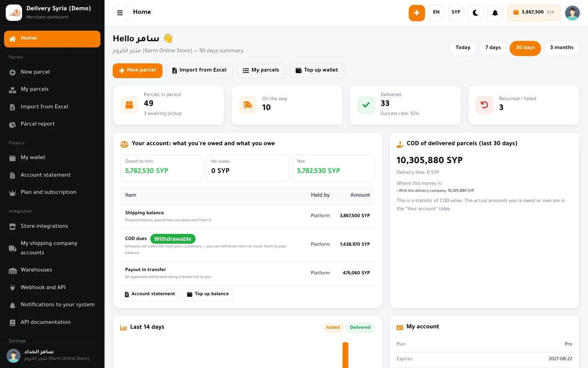
Task: Click the orange New parcel button
Action: pos(138,70)
